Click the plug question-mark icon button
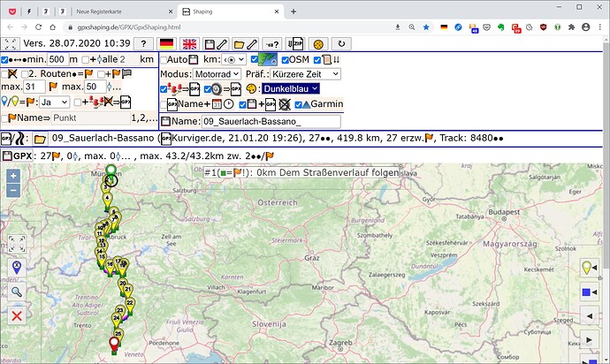The height and width of the screenshot is (364, 610). point(272,44)
